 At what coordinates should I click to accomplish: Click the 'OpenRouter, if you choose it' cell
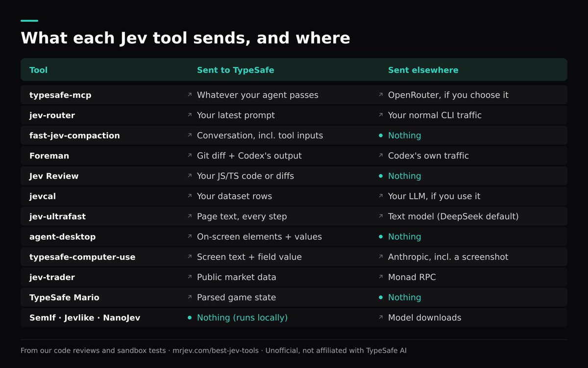coord(448,95)
